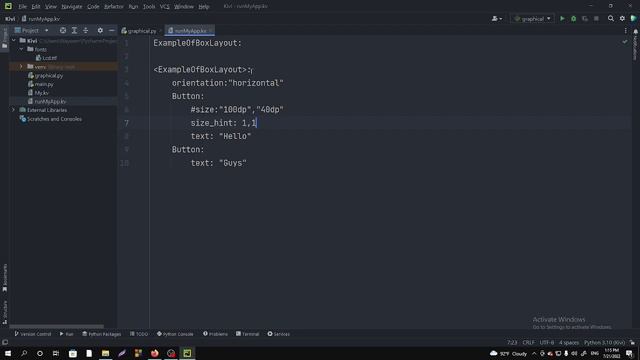Collapse all in Project panel
The image size is (640, 360).
(x=86, y=31)
